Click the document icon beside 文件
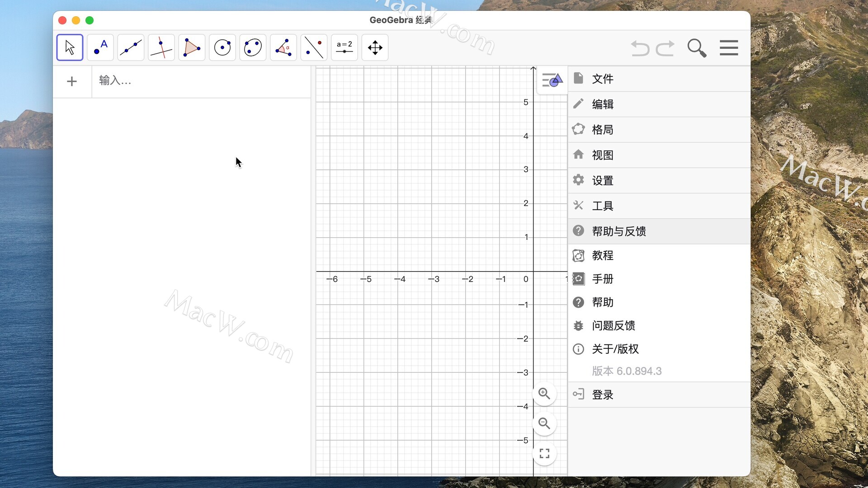The height and width of the screenshot is (488, 868). (578, 78)
